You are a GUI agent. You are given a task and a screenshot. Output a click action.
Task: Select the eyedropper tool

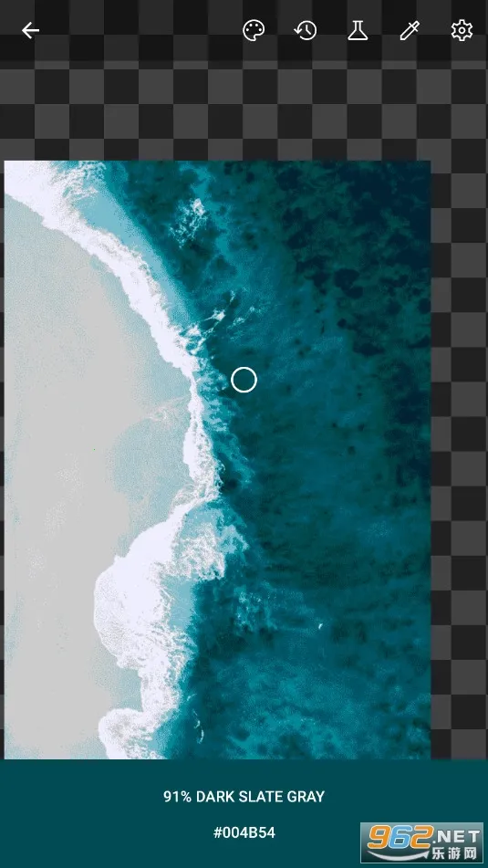410,30
